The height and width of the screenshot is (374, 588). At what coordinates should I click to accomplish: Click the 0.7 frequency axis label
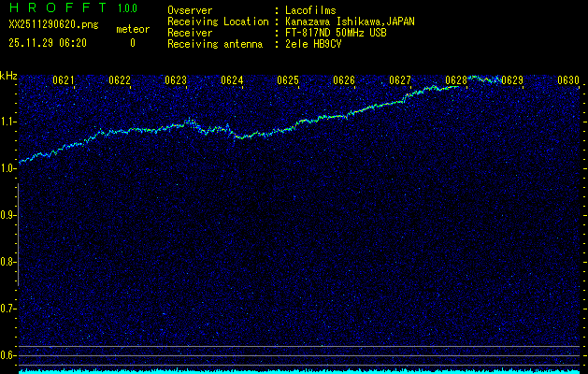click(x=8, y=309)
